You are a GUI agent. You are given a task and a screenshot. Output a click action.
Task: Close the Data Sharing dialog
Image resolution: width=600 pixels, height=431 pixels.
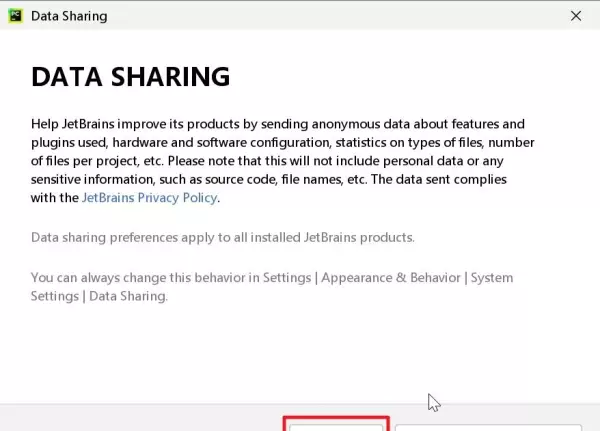point(576,16)
